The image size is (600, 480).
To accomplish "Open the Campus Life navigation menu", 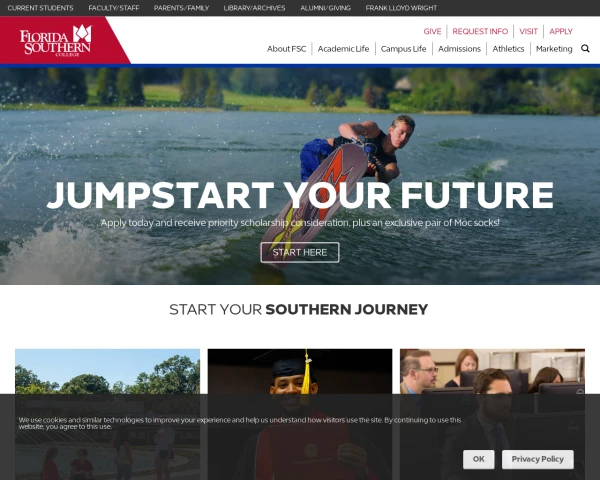I will pyautogui.click(x=403, y=49).
